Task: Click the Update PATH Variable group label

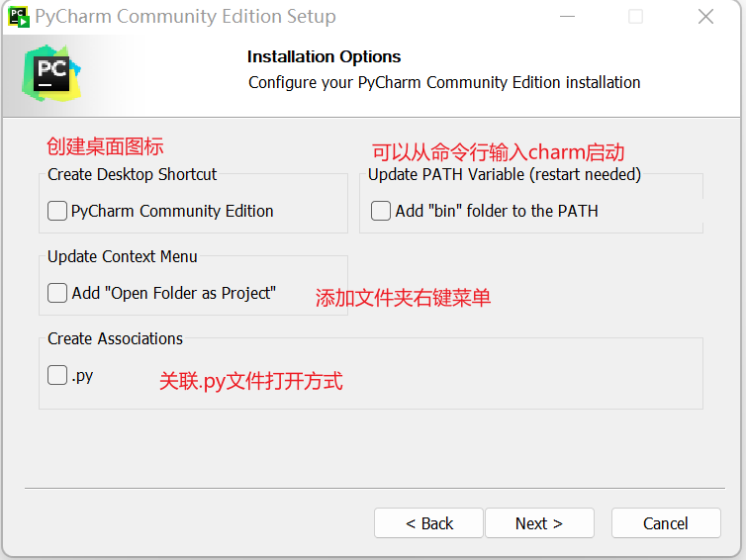Action: coord(504,174)
